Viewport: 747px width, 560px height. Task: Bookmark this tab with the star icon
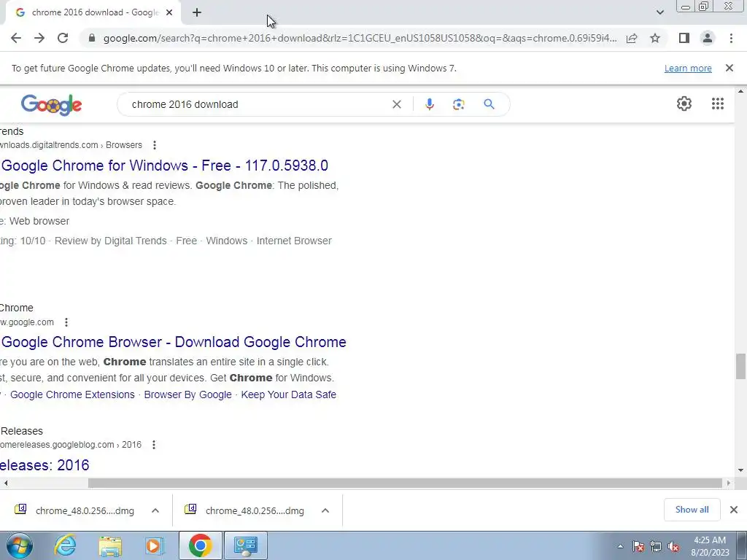[655, 38]
